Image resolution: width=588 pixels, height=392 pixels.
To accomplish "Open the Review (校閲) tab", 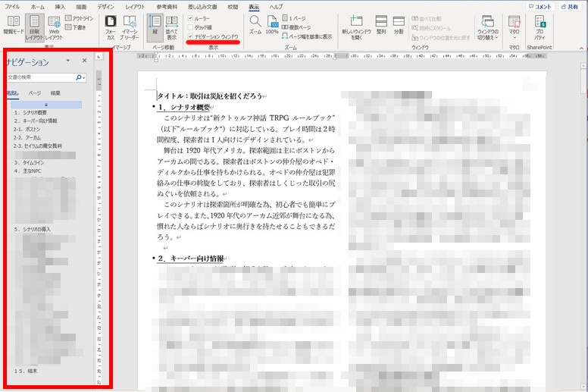I will point(233,7).
